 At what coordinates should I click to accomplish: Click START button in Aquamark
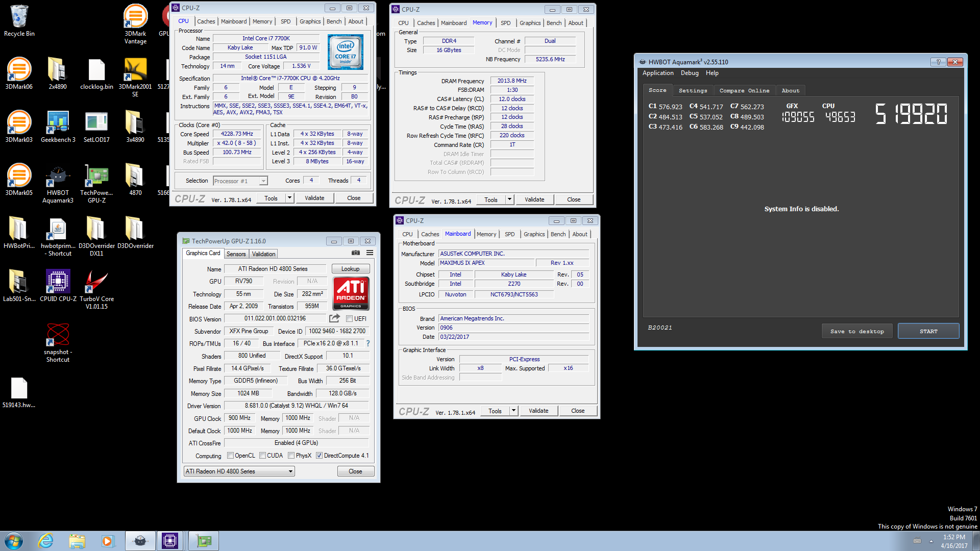click(928, 331)
